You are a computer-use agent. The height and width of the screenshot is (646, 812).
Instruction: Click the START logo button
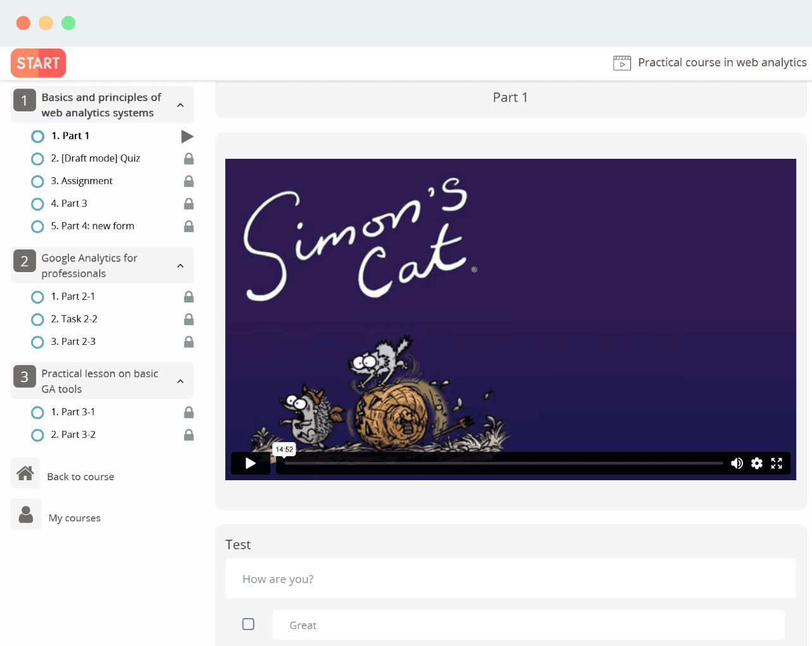click(x=39, y=63)
